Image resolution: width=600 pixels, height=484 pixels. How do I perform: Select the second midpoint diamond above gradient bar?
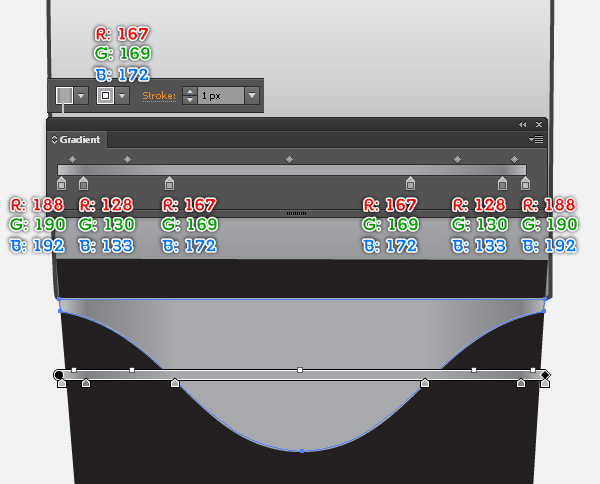click(x=127, y=159)
